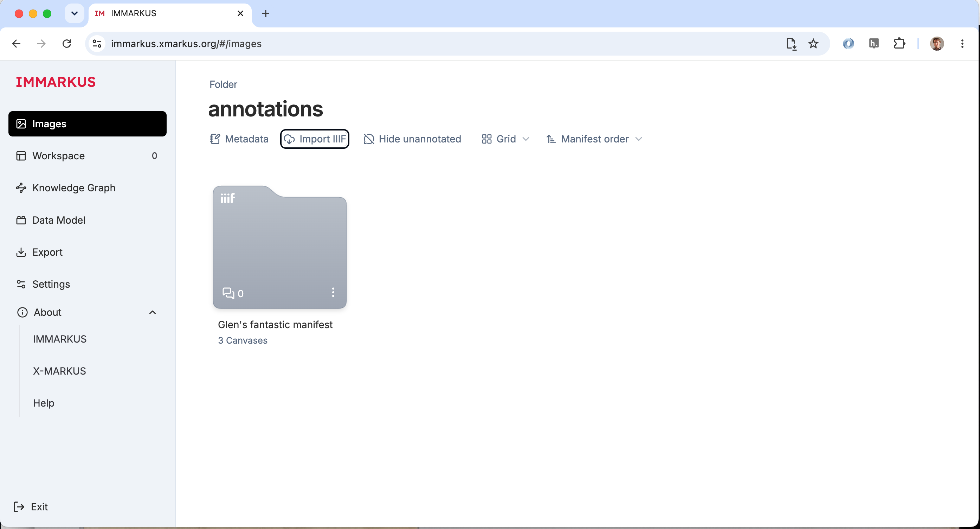Click the Folder breadcrumb label
980x529 pixels.
tap(223, 84)
